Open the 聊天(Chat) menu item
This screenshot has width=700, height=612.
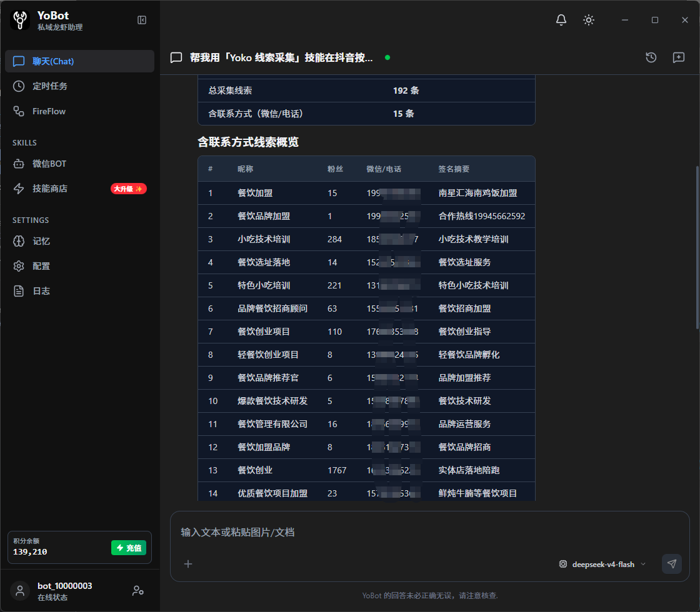pyautogui.click(x=79, y=61)
